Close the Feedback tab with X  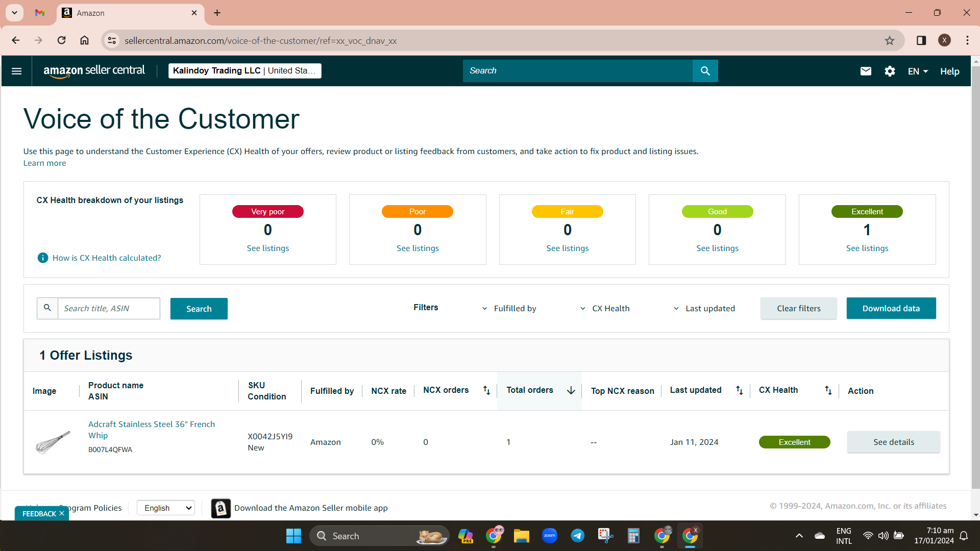pos(62,513)
